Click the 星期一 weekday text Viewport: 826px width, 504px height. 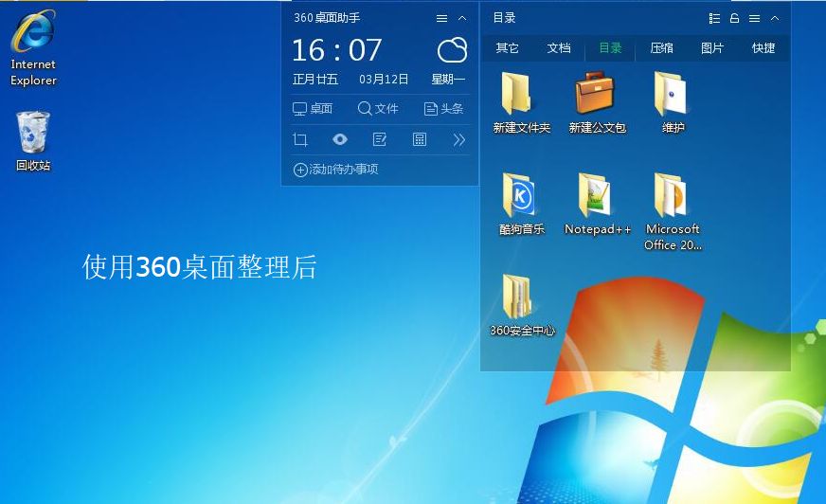tap(448, 80)
